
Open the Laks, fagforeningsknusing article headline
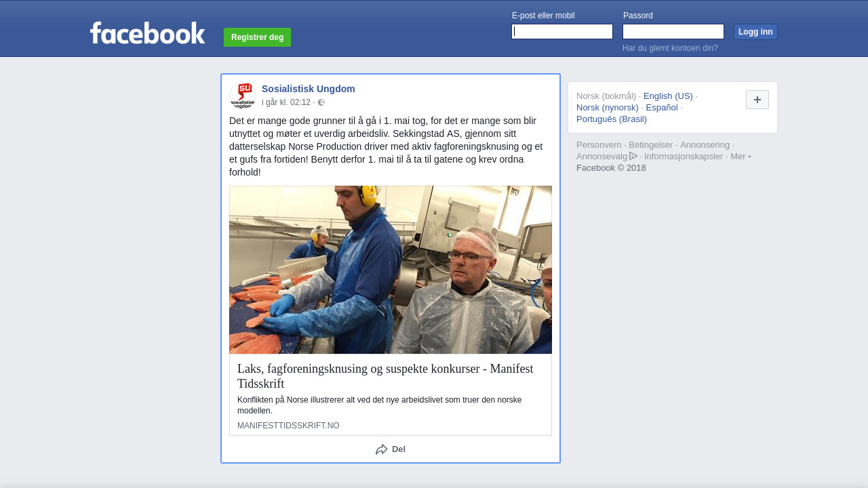tap(385, 376)
